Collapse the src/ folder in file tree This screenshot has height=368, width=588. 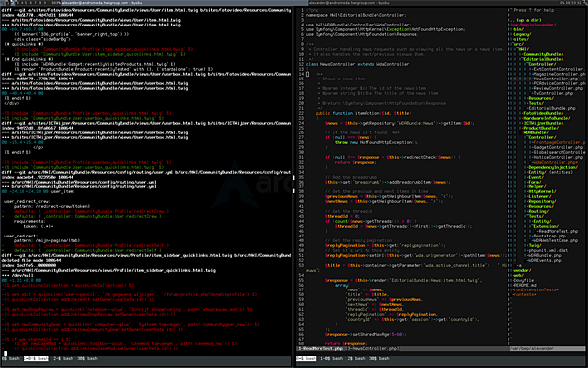pos(517,44)
